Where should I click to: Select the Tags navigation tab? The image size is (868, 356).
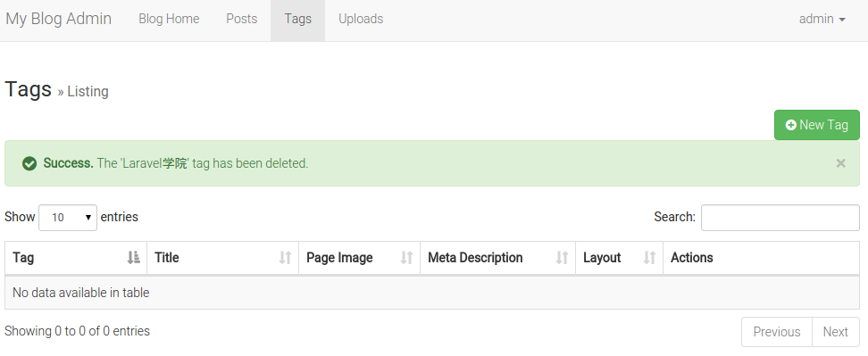tap(298, 19)
